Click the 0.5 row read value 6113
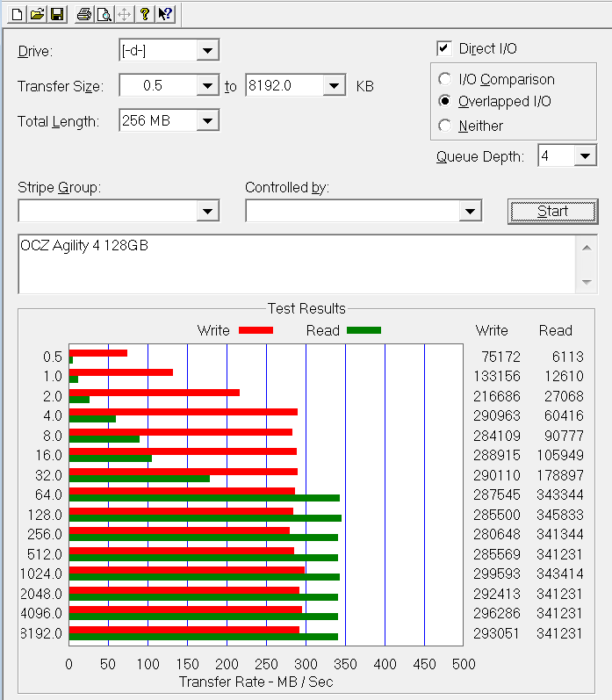612x700 pixels. [x=567, y=357]
